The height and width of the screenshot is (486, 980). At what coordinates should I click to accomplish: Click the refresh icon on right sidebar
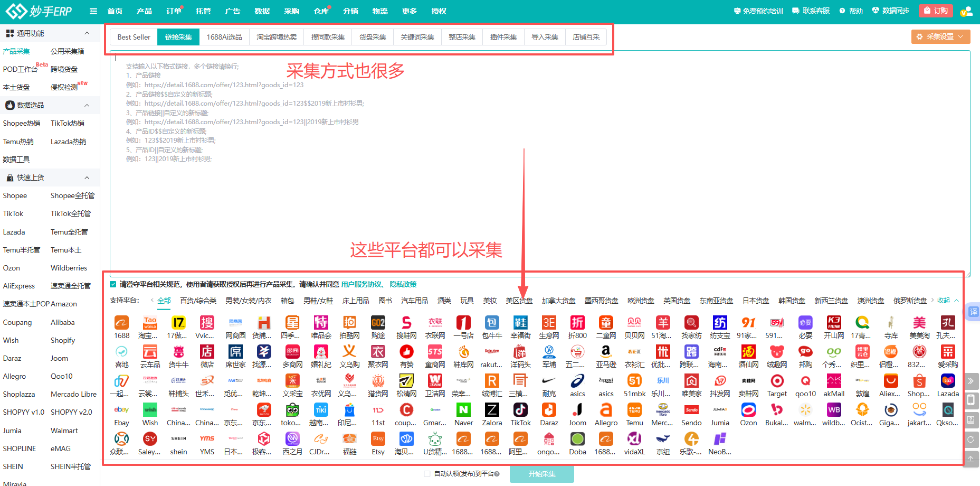click(971, 440)
